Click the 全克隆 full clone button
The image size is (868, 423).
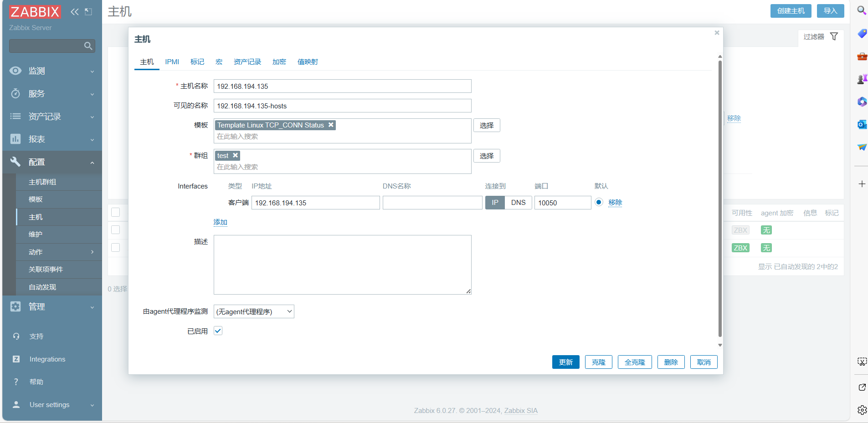click(x=635, y=362)
